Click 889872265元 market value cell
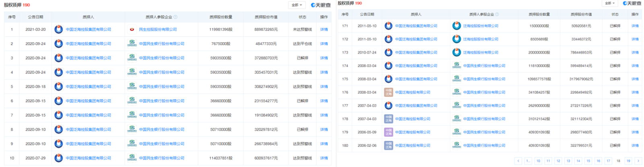Viewport: 644px width, 167px height. 266,29
